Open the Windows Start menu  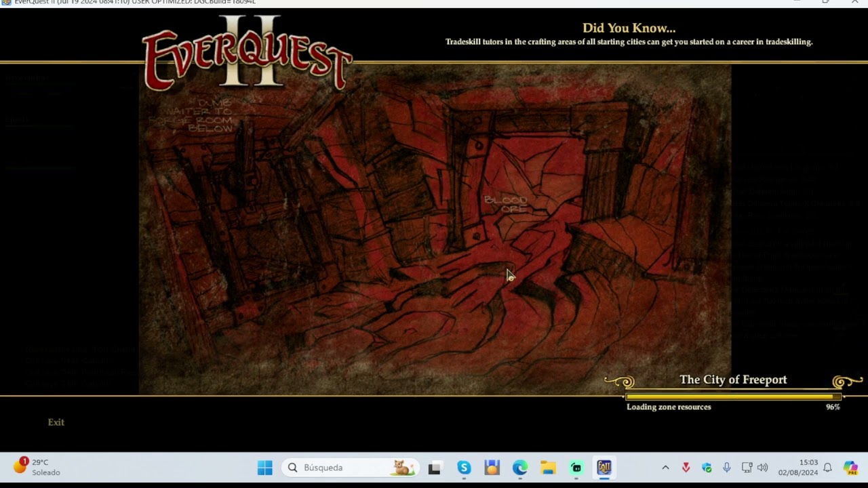click(265, 468)
